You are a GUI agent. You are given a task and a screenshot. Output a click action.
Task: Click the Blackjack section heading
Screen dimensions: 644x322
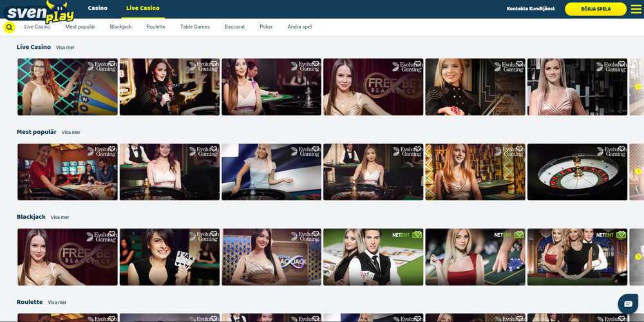[31, 217]
